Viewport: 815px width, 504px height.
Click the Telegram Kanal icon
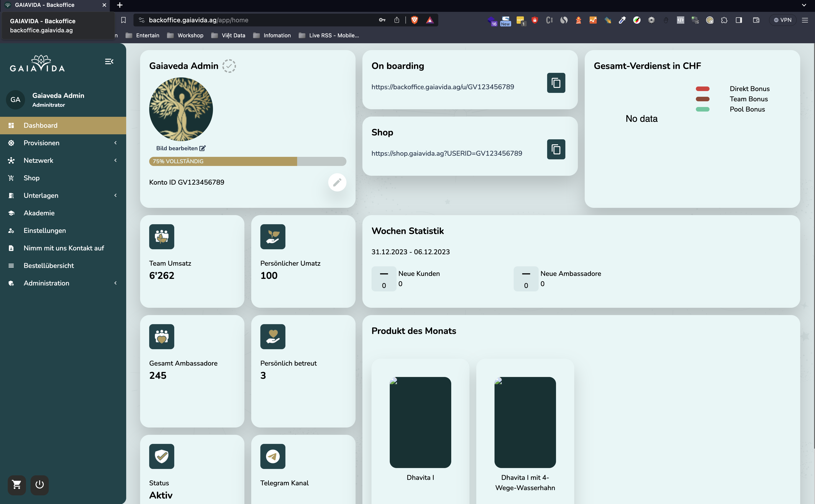(272, 456)
